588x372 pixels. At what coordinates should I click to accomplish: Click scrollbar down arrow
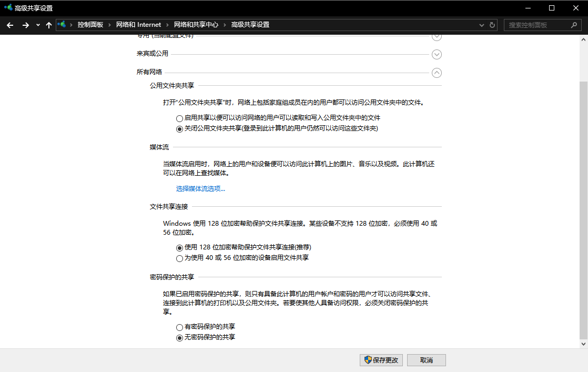click(x=583, y=344)
